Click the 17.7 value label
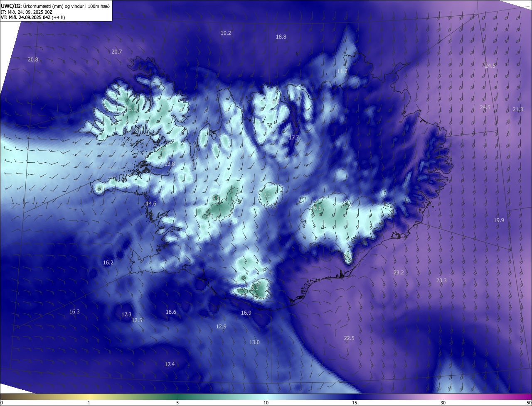Image resolution: width=532 pixels, height=406 pixels. pyautogui.click(x=294, y=137)
